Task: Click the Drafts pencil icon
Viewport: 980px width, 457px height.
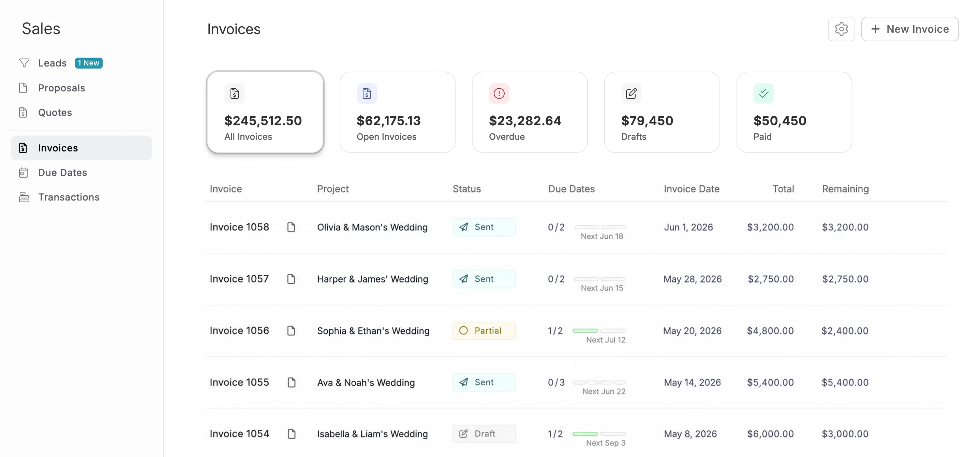Action: [631, 93]
